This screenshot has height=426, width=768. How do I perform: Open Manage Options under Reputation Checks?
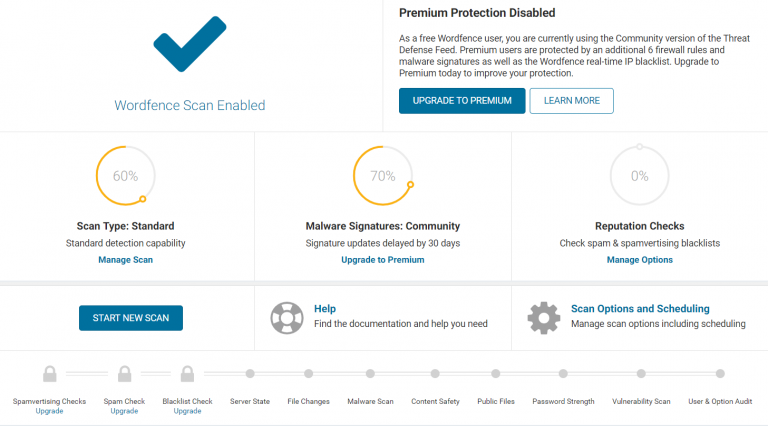640,260
